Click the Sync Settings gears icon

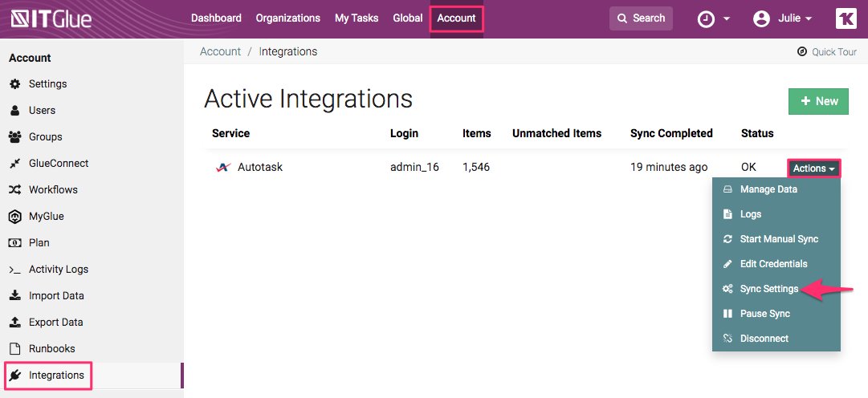coord(728,289)
